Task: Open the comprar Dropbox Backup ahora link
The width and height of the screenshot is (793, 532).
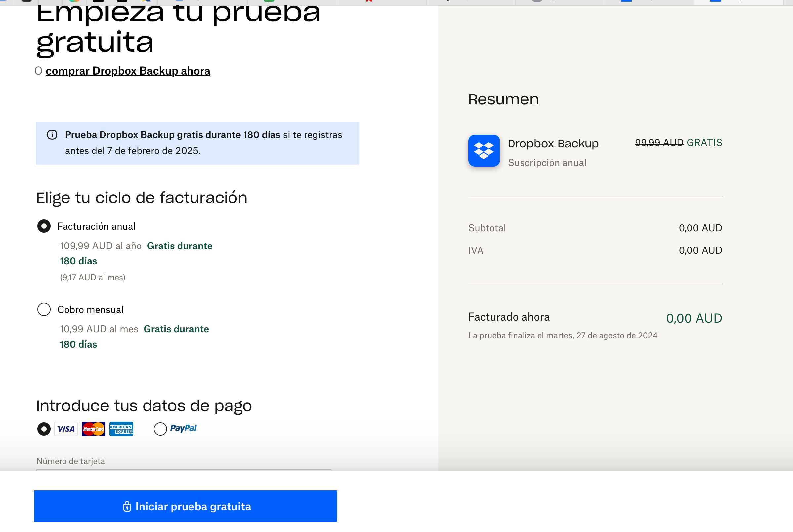Action: click(128, 71)
